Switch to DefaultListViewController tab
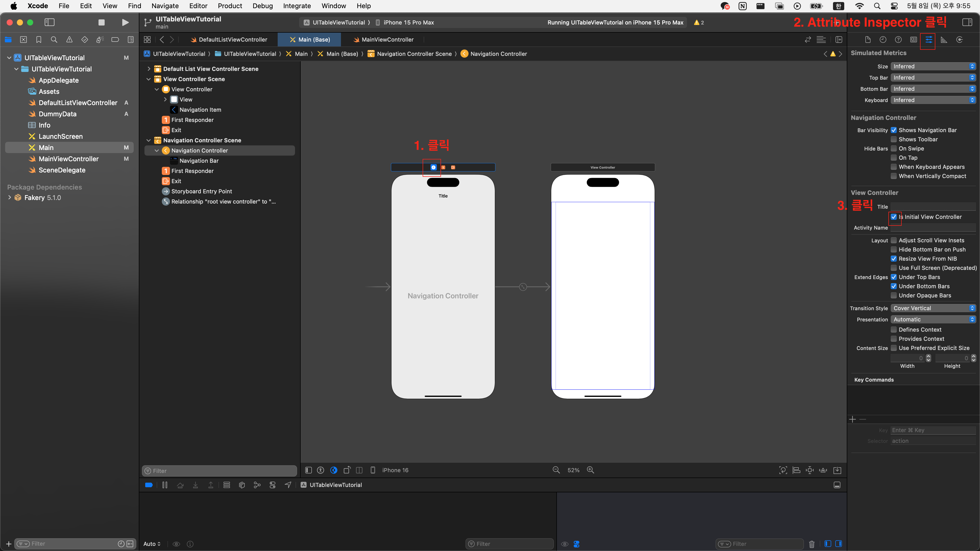Image resolution: width=980 pixels, height=551 pixels. 229,40
